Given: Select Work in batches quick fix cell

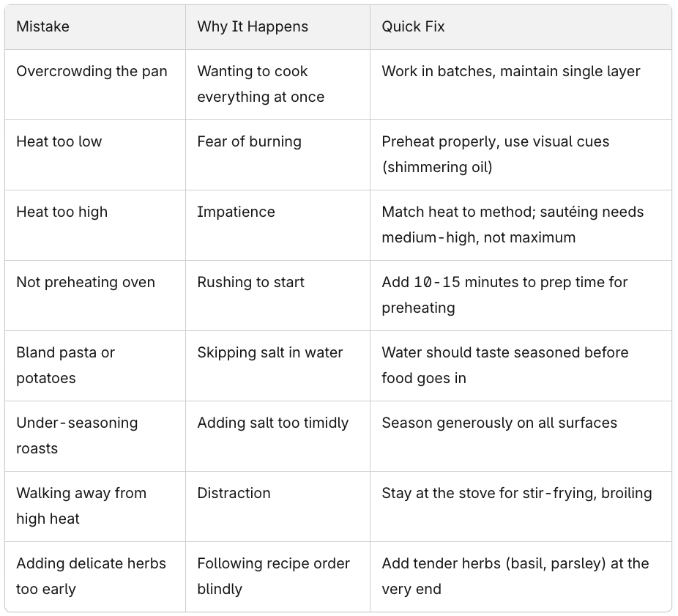Looking at the screenshot, I should (521, 84).
